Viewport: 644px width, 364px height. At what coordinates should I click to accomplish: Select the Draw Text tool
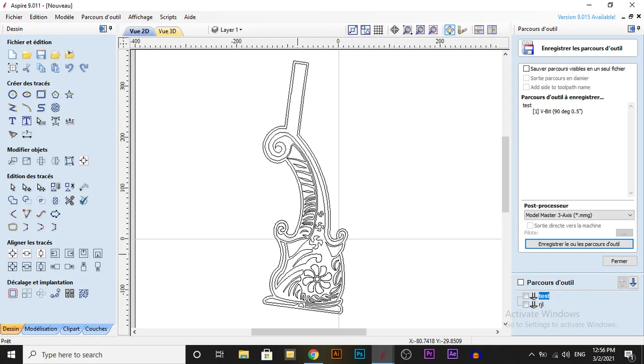click(13, 121)
